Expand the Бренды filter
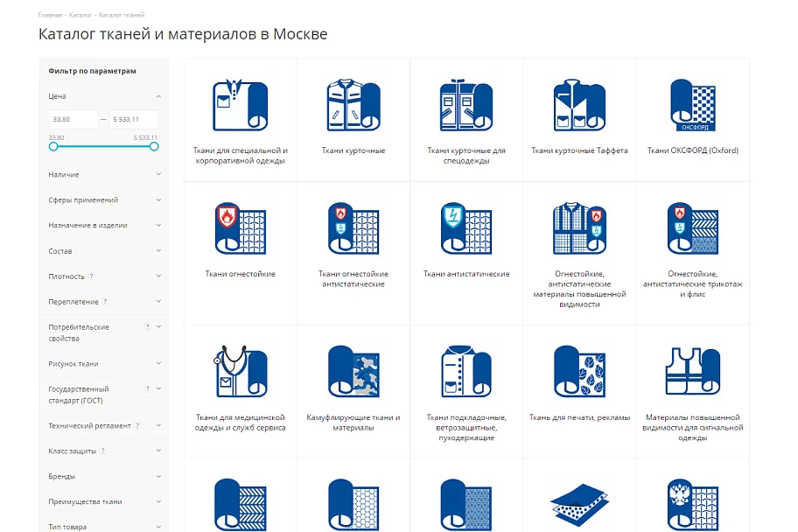The image size is (798, 532). tap(104, 477)
